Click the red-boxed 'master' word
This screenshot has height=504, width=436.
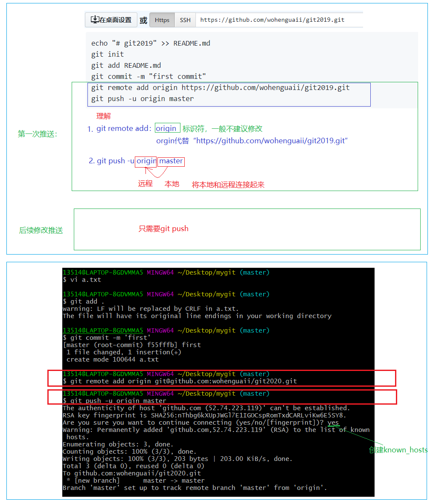tap(171, 161)
